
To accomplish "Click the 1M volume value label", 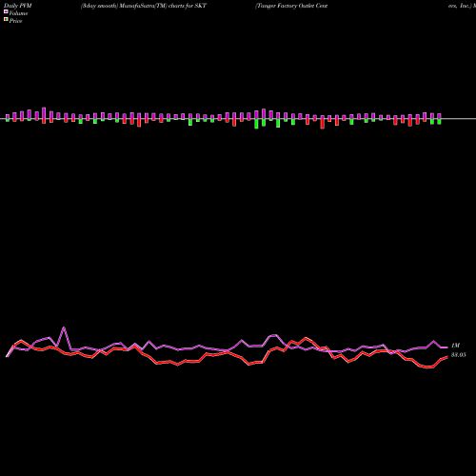I will tap(455, 346).
